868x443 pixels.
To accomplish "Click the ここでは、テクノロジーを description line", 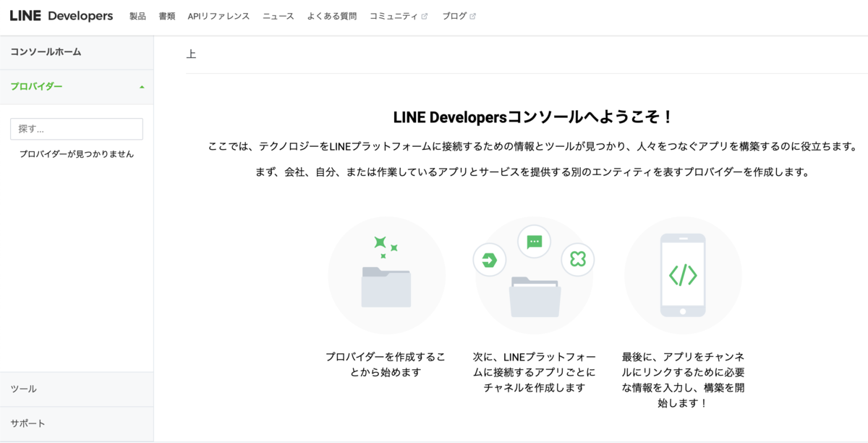I will click(532, 147).
